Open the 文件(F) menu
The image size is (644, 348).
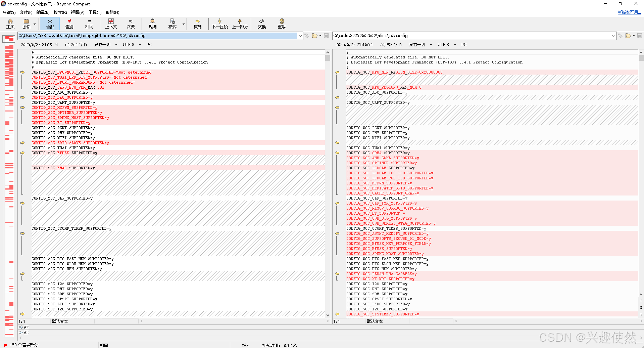click(26, 12)
